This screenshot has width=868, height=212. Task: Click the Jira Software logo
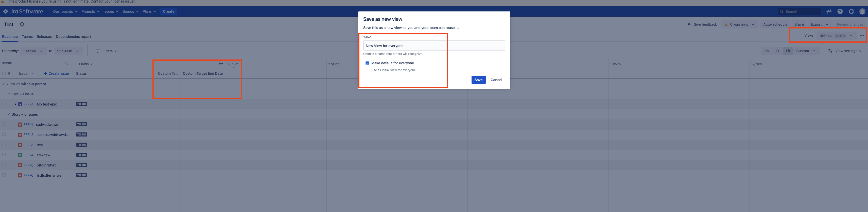pos(23,11)
